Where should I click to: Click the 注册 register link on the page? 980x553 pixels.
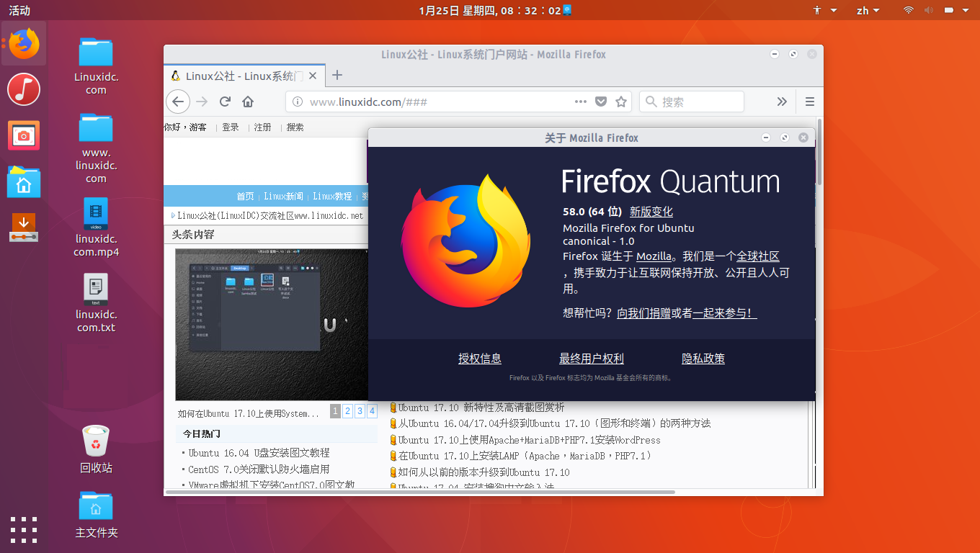[x=263, y=127]
